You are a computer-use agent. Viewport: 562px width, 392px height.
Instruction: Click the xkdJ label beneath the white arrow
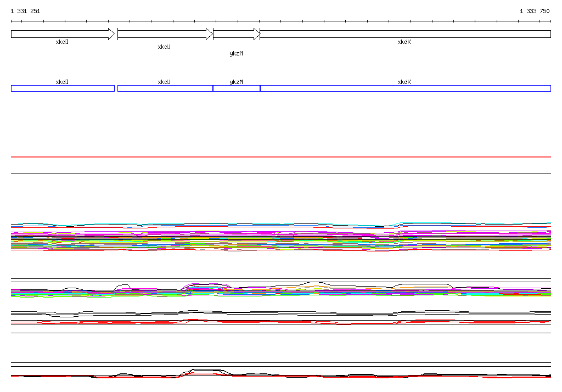click(x=164, y=47)
